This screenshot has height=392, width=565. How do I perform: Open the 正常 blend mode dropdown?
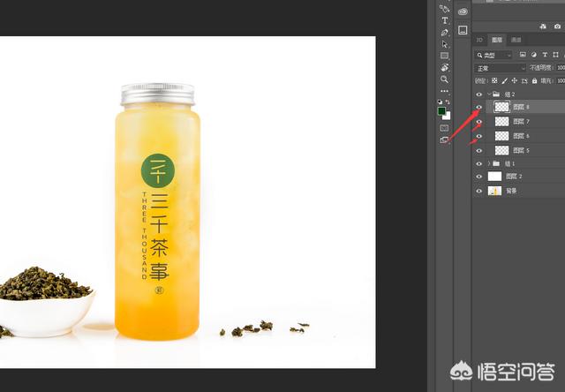501,68
